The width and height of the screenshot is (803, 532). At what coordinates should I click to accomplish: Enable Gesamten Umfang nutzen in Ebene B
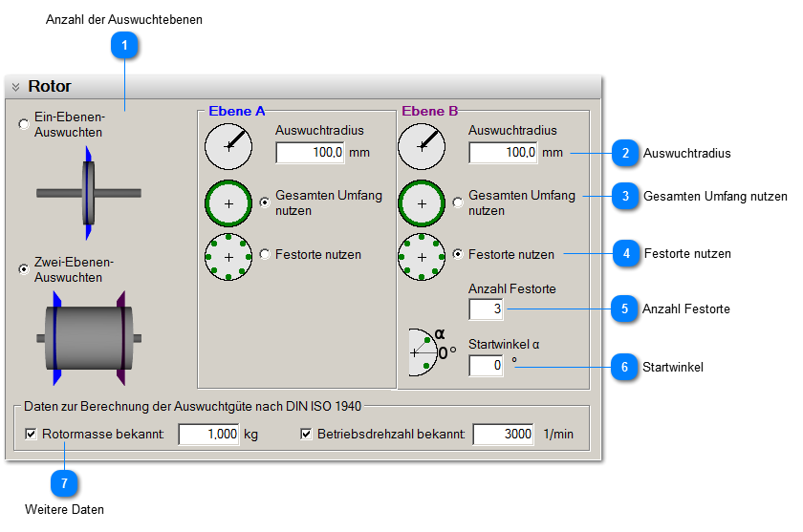click(x=458, y=202)
